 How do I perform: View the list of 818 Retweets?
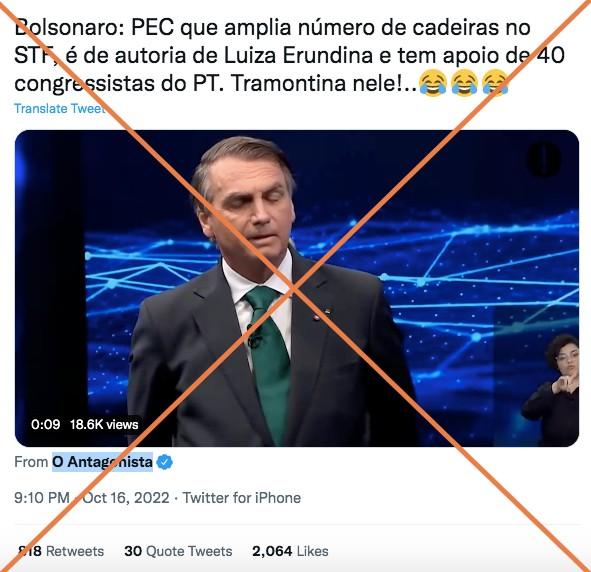60,551
